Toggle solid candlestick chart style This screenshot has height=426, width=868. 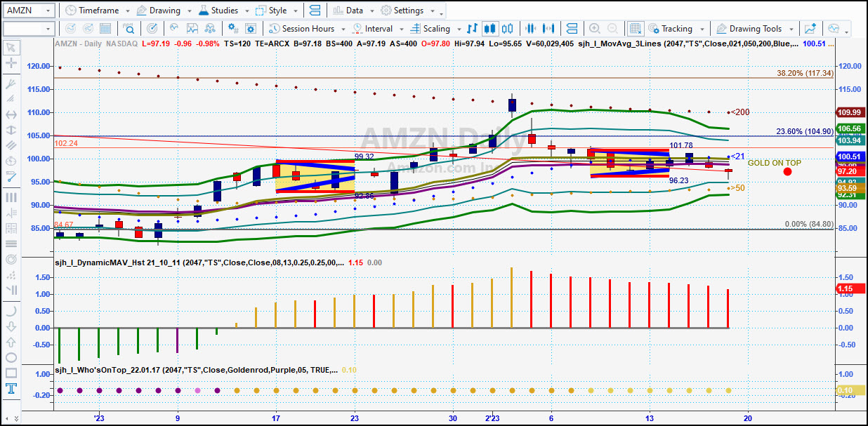tap(489, 29)
